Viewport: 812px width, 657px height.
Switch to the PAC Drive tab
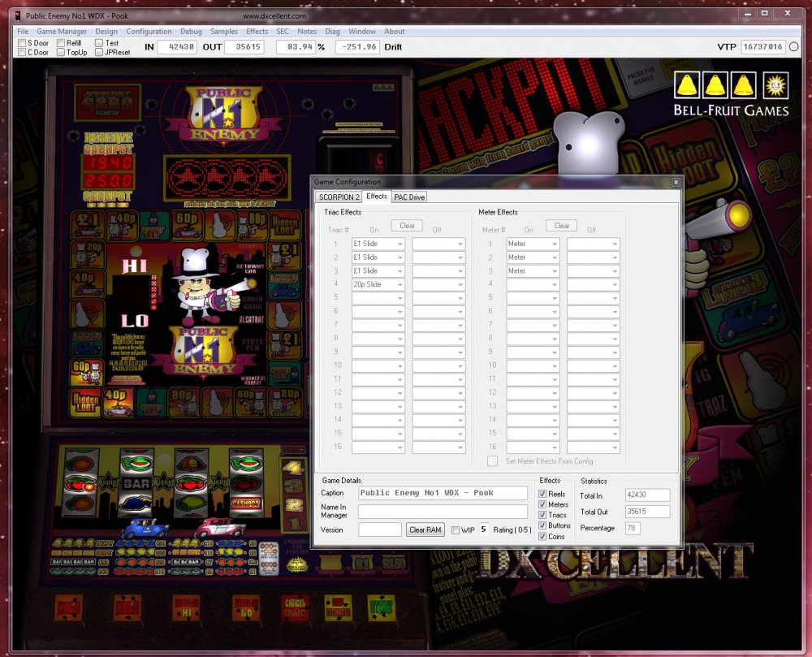point(409,197)
